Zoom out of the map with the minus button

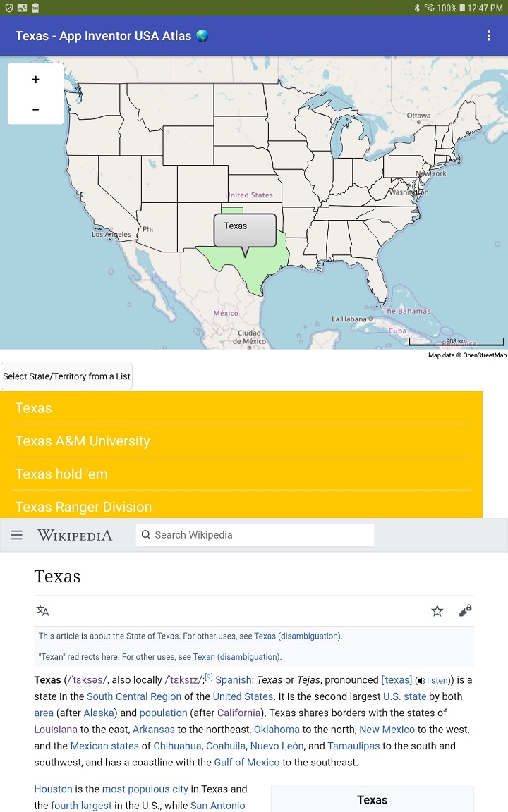(35, 109)
